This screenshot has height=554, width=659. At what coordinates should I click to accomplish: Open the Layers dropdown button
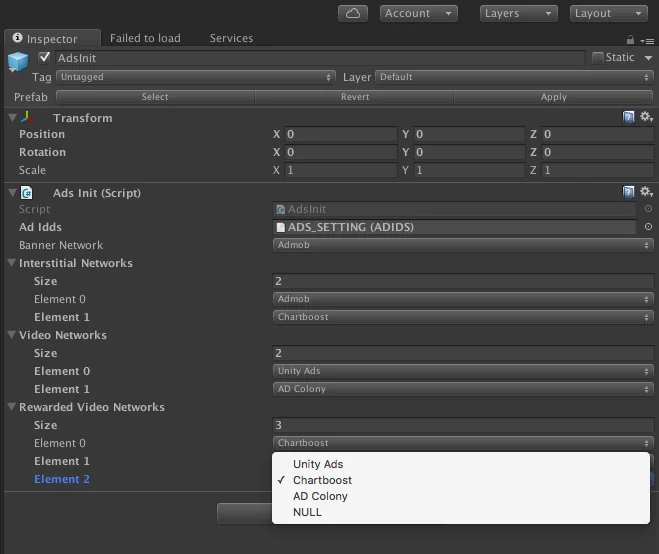point(519,13)
